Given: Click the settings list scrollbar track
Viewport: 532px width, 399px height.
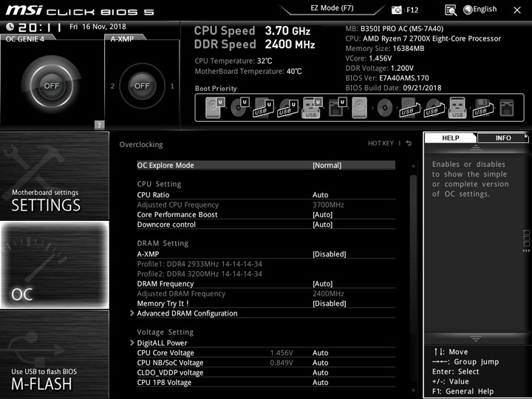Looking at the screenshot, I should [413, 279].
